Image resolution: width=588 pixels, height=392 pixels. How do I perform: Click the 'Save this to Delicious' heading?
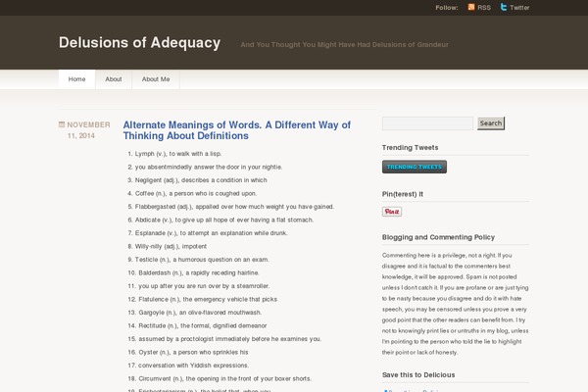coord(418,374)
